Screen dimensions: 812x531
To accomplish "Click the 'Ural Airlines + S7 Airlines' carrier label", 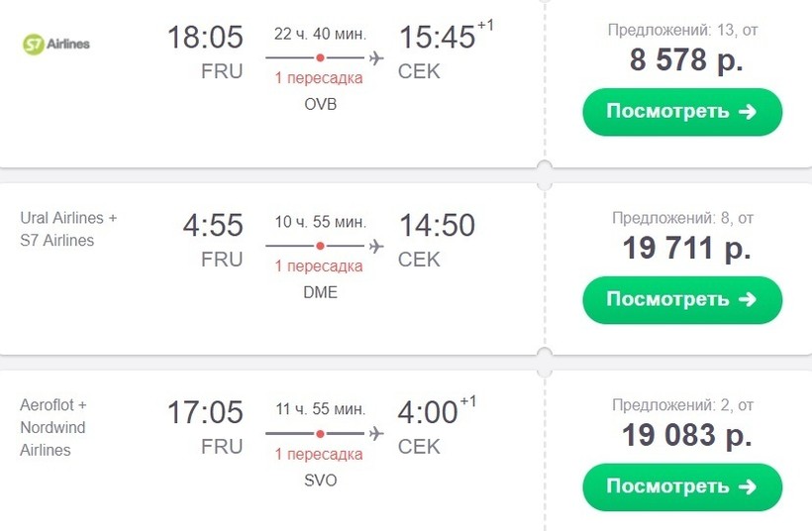I will (68, 229).
